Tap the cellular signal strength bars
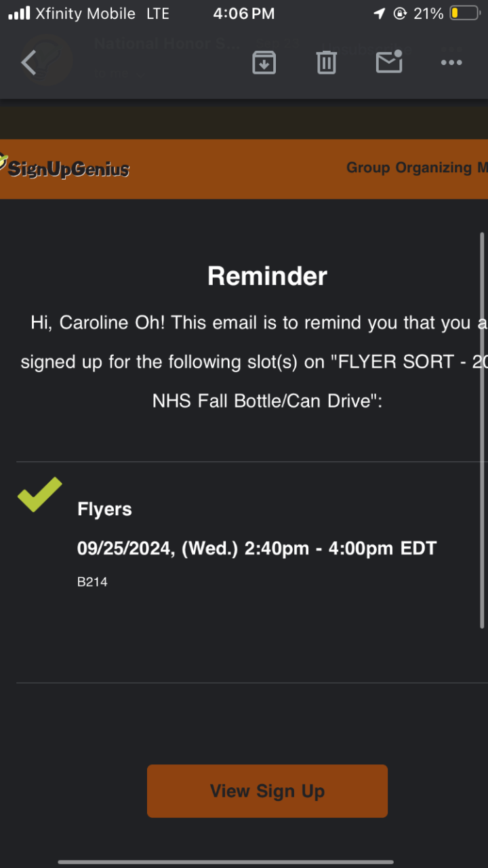Viewport: 488px width, 868px height. (x=19, y=14)
